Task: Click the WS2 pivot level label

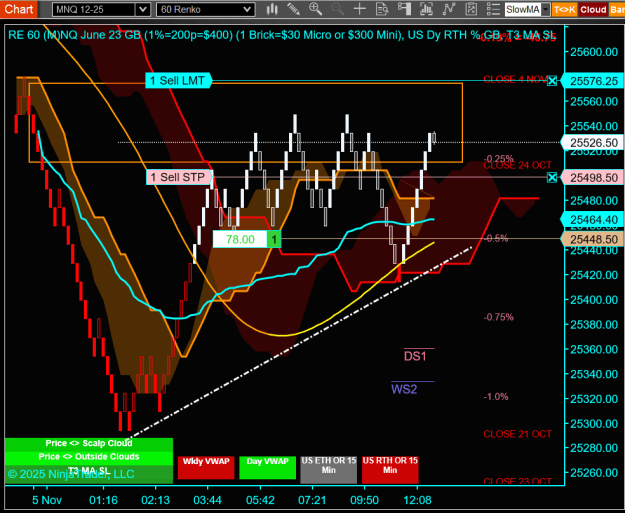Action: click(404, 389)
